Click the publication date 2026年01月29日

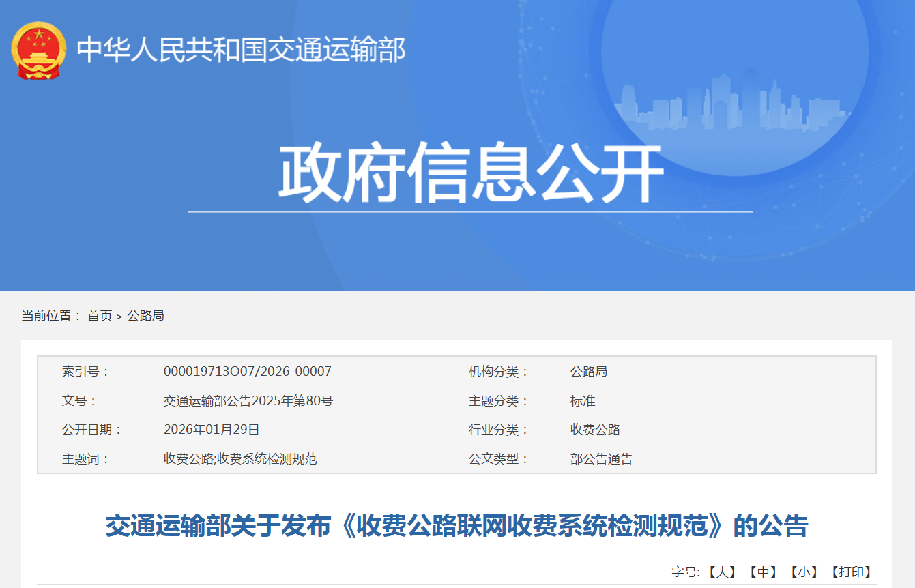click(x=212, y=430)
